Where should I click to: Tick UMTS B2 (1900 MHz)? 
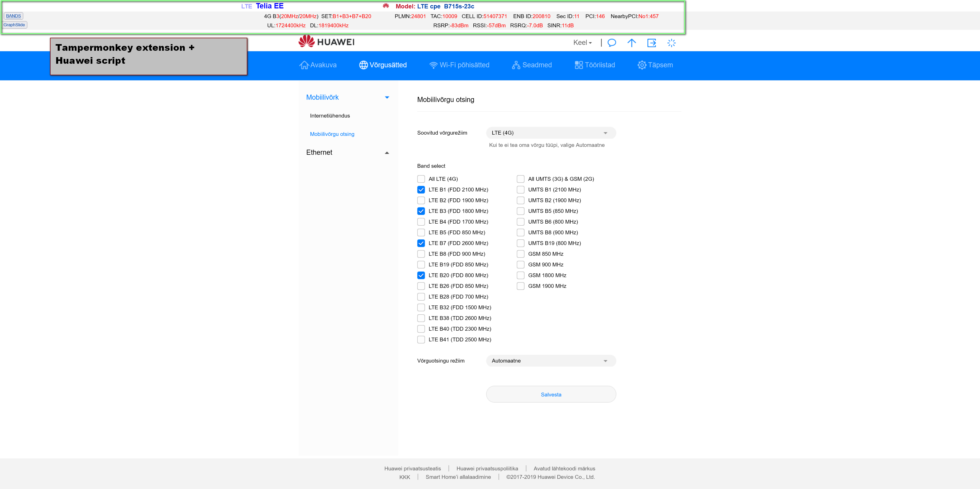click(521, 200)
